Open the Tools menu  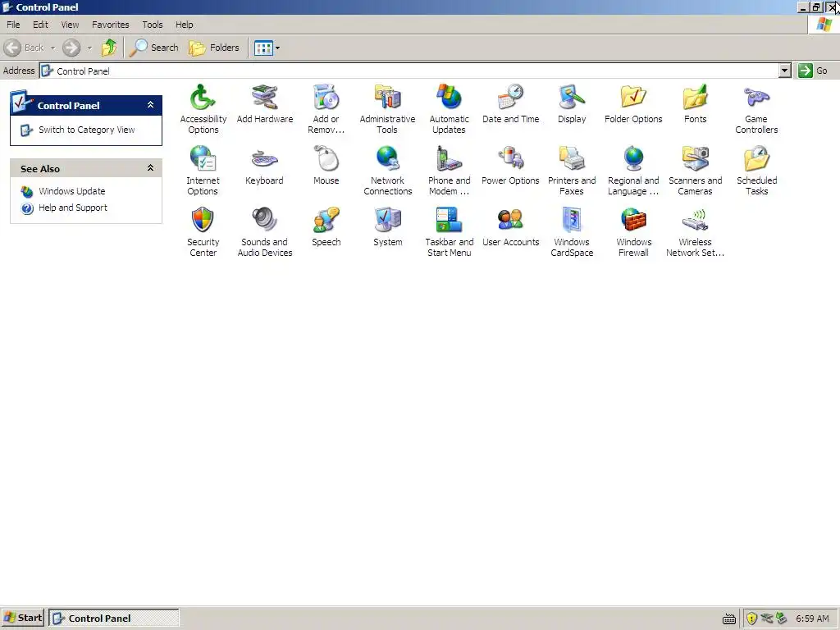[x=152, y=25]
